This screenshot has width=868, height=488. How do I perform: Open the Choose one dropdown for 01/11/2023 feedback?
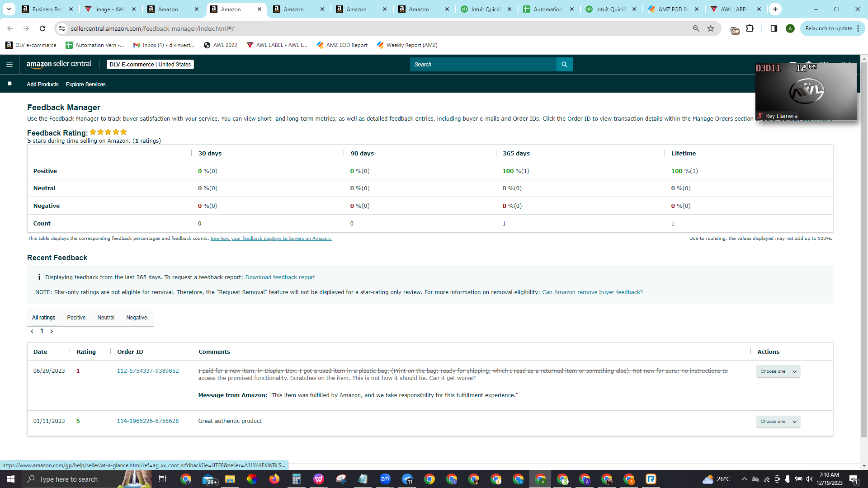778,422
